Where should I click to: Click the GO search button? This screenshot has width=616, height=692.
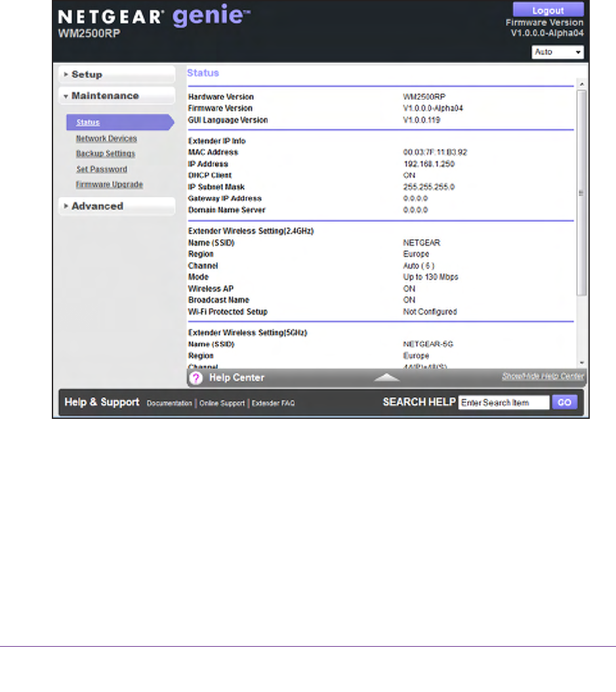click(564, 402)
